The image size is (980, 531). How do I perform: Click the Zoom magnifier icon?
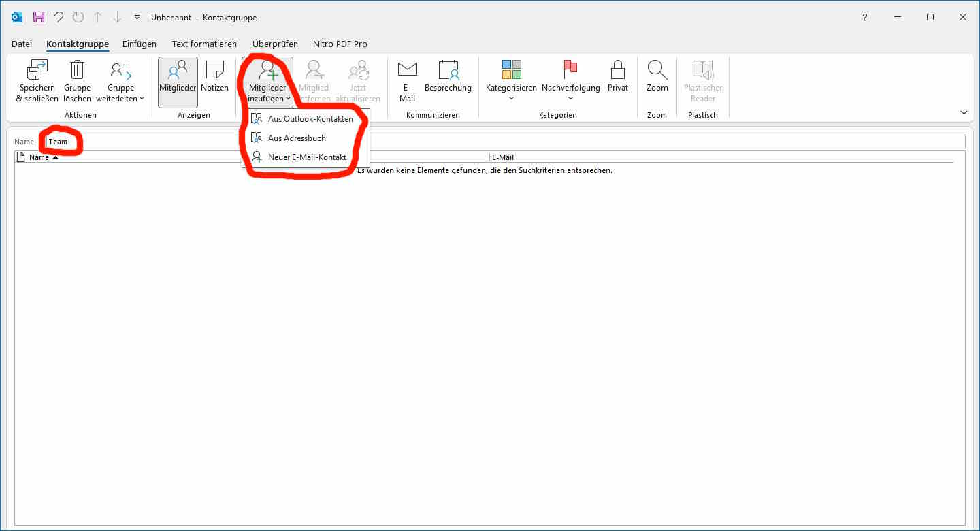(x=657, y=71)
